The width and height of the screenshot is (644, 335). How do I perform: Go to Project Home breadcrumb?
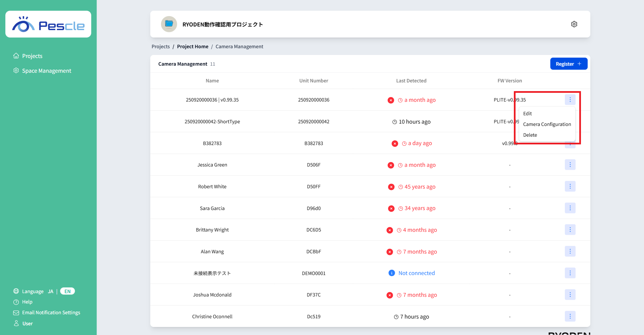point(193,47)
